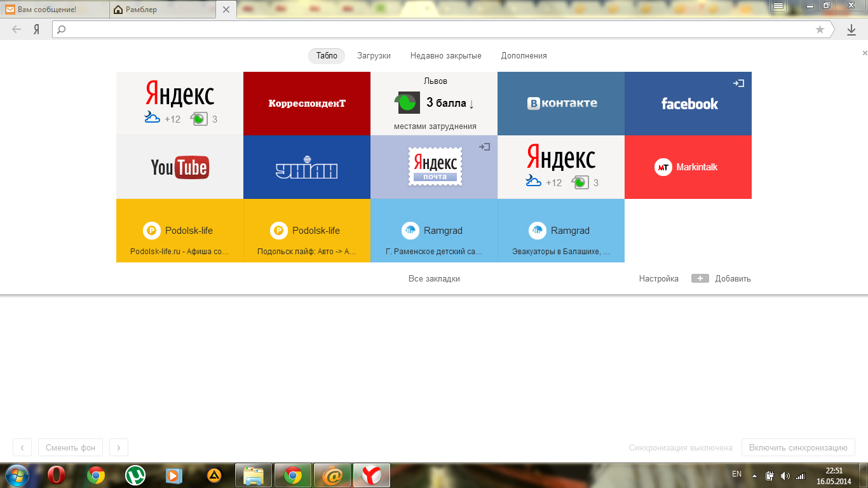This screenshot has width=868, height=488.
Task: Switch to the previous background arrow
Action: coord(22,447)
